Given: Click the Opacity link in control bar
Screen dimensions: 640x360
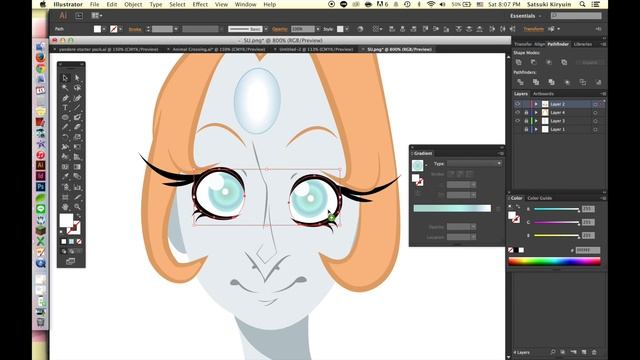Looking at the screenshot, I should 280,29.
